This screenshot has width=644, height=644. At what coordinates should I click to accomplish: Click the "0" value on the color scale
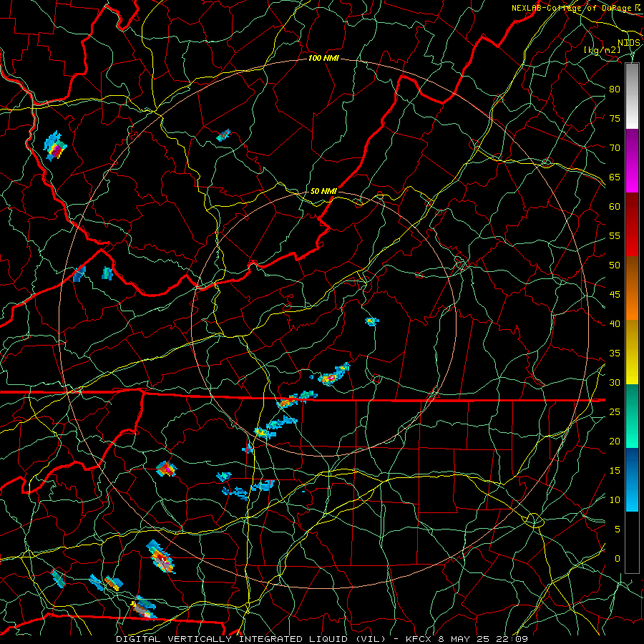click(618, 559)
